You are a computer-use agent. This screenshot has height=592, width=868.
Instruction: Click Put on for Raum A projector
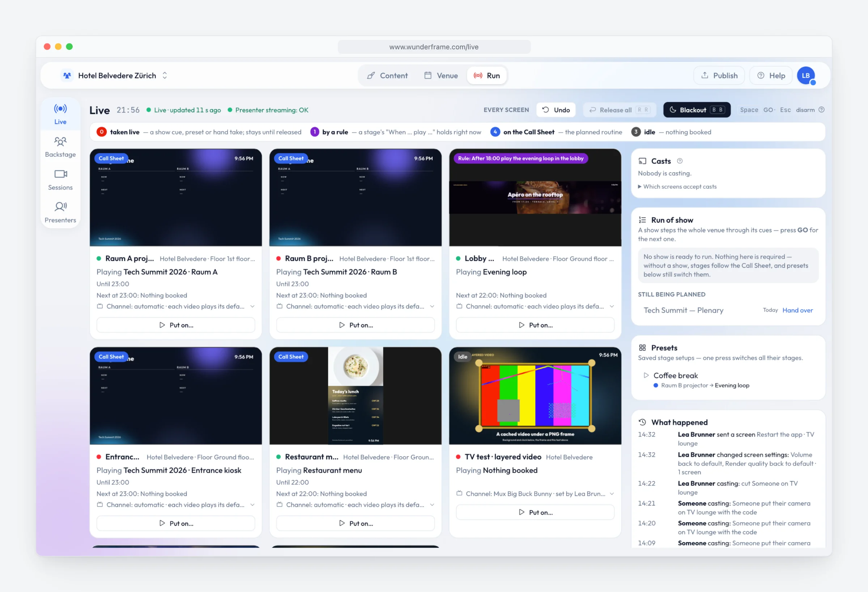[175, 325]
